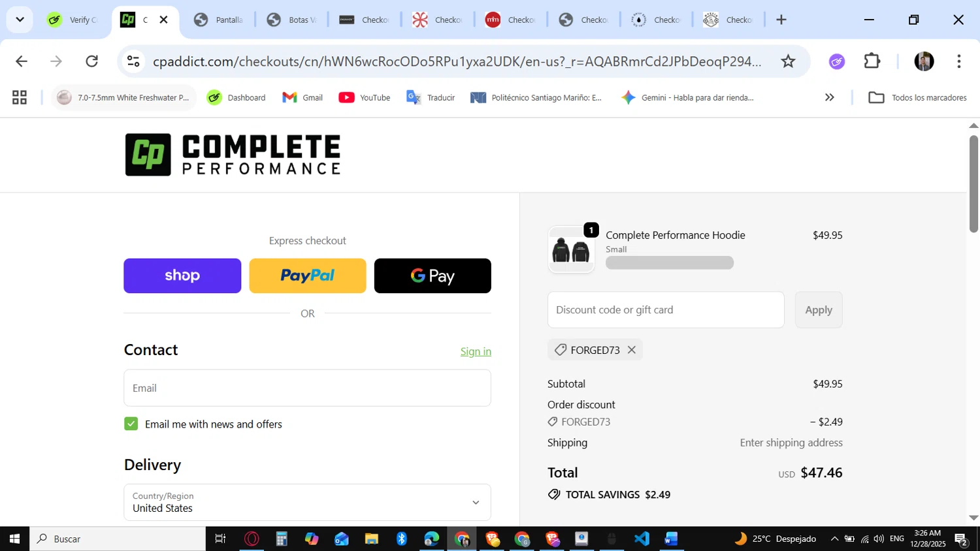
Task: Click the address bar URL
Action: point(457,61)
